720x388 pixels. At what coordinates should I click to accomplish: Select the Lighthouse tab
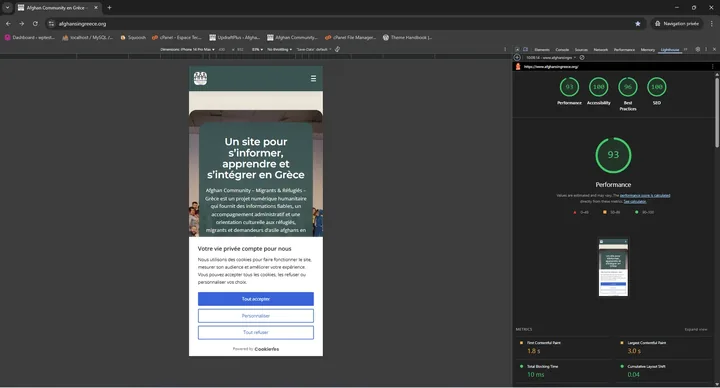[x=670, y=50]
